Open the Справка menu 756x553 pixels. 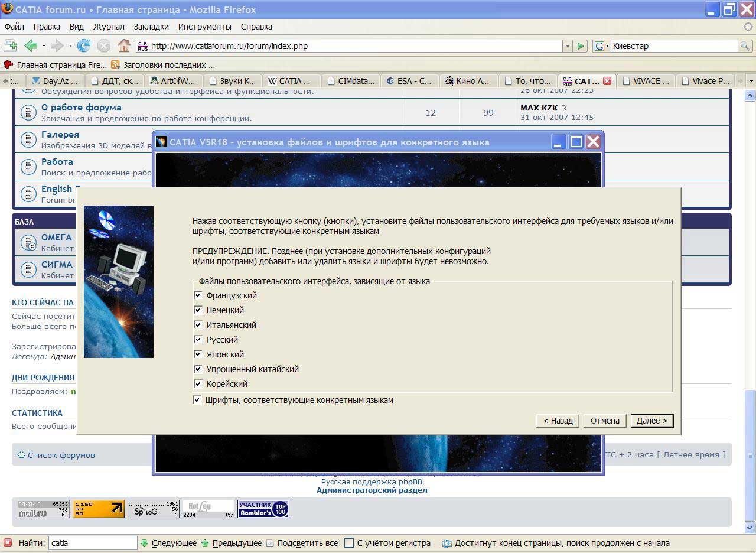256,27
